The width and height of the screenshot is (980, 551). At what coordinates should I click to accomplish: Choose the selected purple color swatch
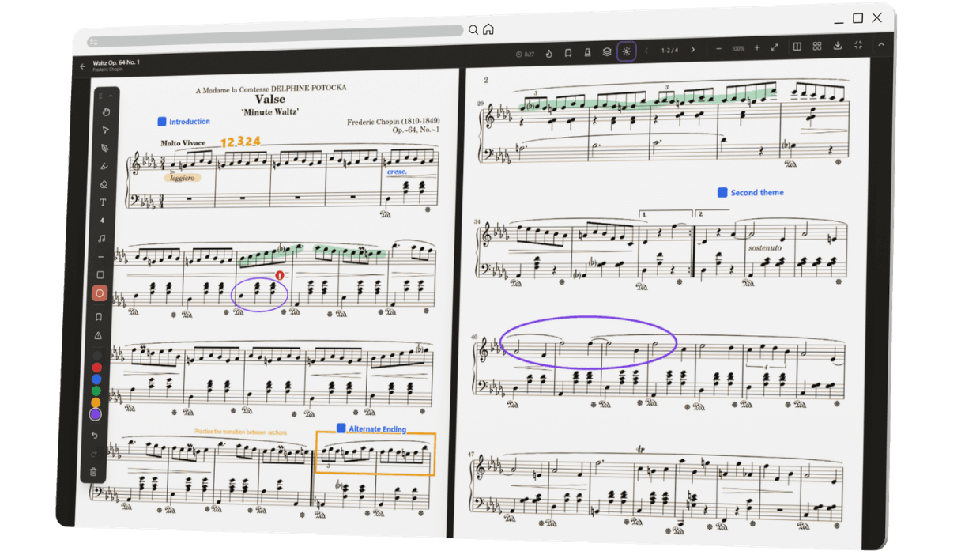[96, 414]
